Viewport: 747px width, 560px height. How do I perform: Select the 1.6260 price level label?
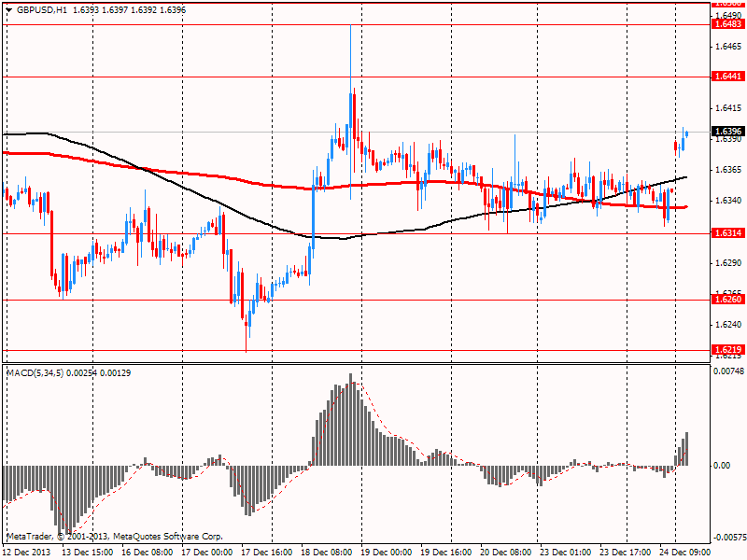(728, 300)
